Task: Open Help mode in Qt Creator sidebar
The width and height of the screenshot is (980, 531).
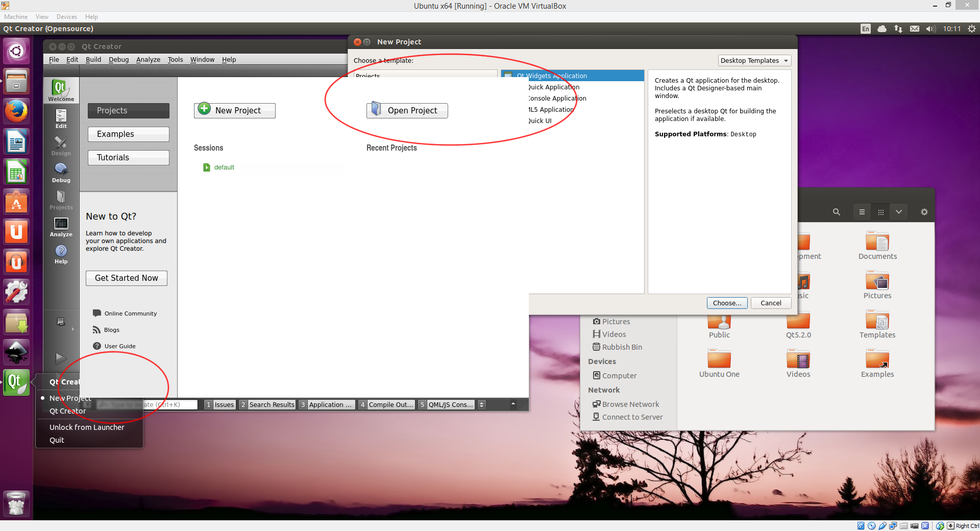Action: tap(61, 254)
